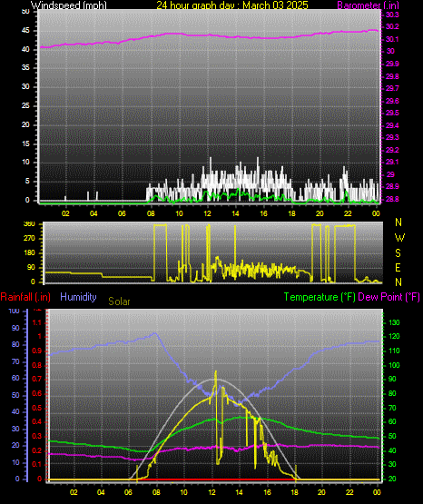423x504 pixels.
Task: Click the 0.5 rainfall scale value
Action: [x=37, y=408]
